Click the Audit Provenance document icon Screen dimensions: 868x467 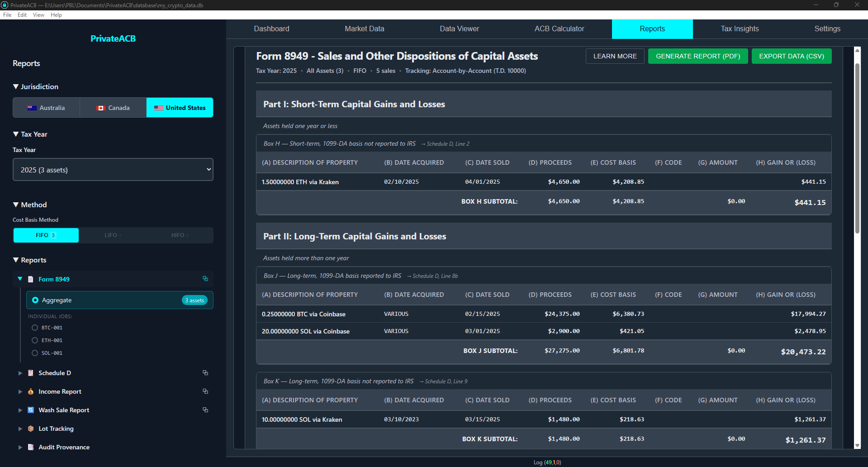(x=31, y=447)
